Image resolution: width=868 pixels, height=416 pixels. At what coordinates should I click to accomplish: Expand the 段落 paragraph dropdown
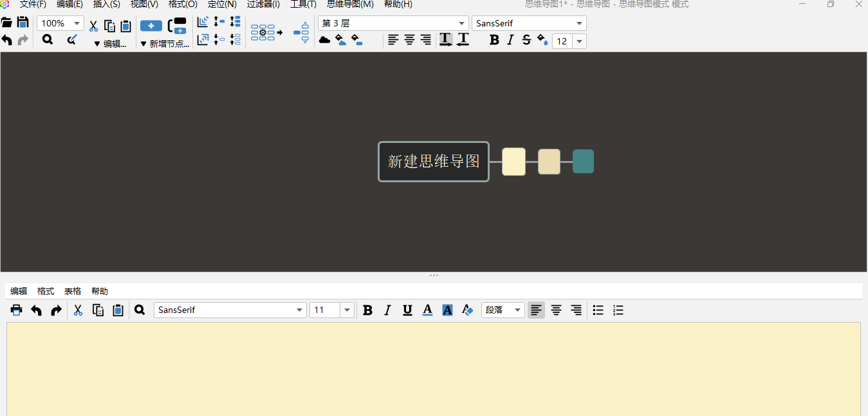coord(503,310)
